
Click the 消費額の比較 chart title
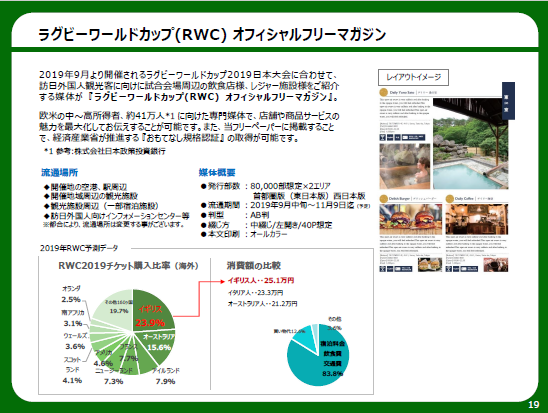[254, 266]
